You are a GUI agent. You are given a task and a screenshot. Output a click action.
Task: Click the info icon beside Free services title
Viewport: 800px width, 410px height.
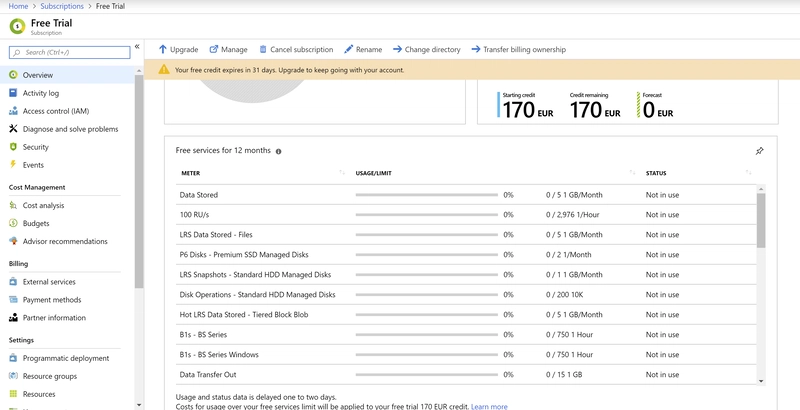coord(279,151)
